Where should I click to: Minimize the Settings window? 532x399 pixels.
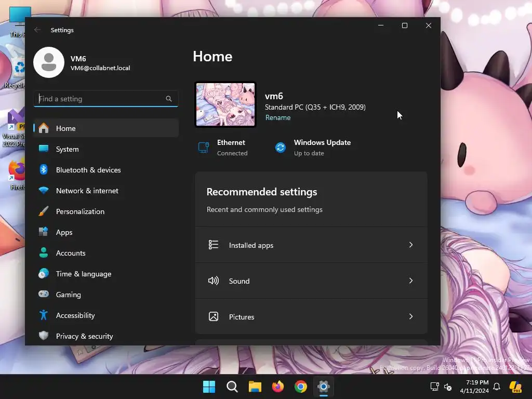[x=381, y=25]
